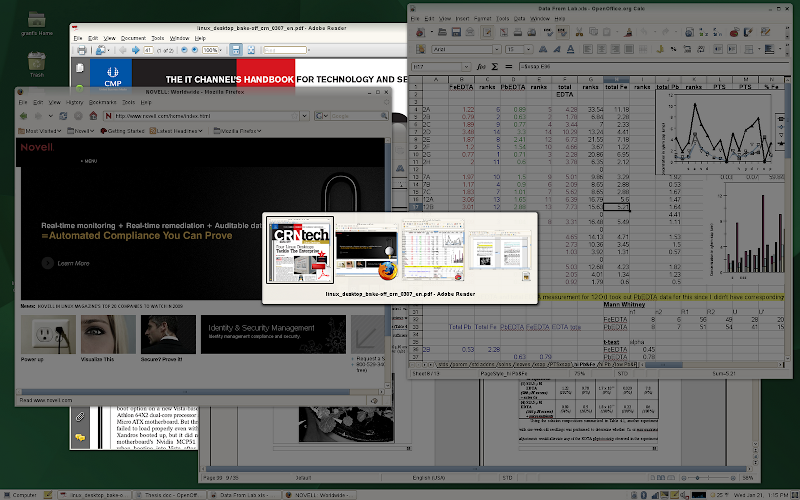The height and width of the screenshot is (500, 800).
Task: Click the Power up thumbnail image
Action: click(48, 334)
